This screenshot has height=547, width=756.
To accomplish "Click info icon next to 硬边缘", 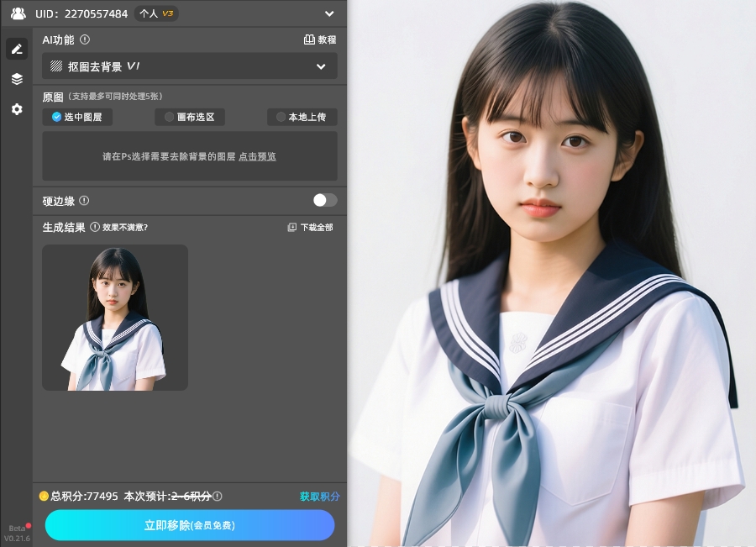I will coord(84,201).
